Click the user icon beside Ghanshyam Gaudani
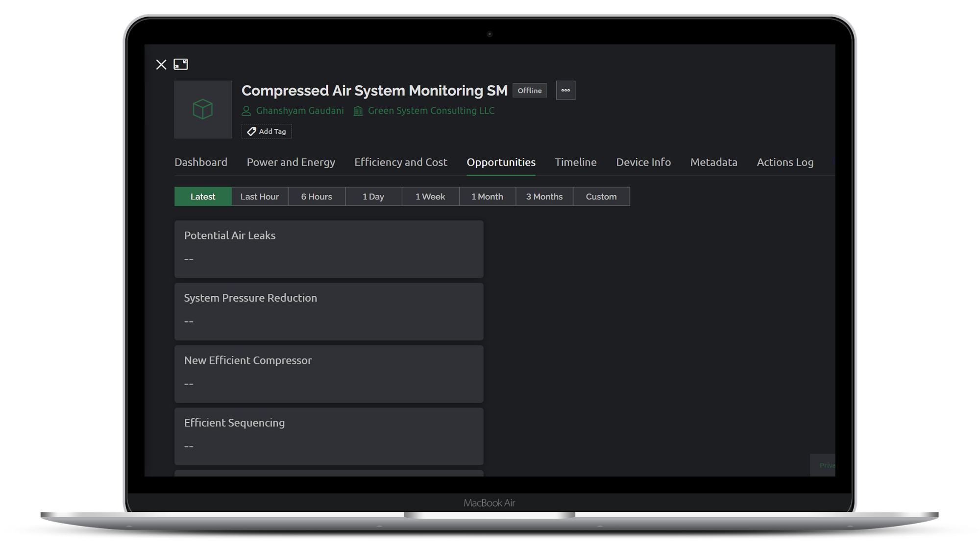Image resolution: width=980 pixels, height=552 pixels. pos(246,111)
